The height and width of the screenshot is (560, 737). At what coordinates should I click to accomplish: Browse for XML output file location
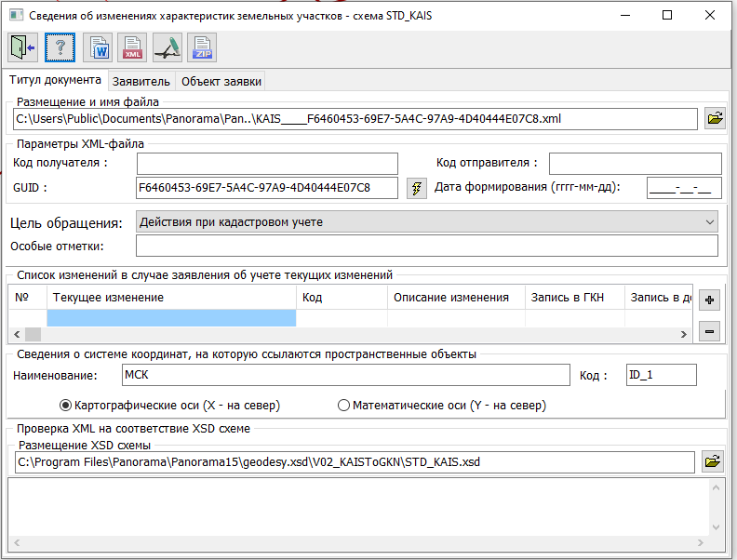714,119
